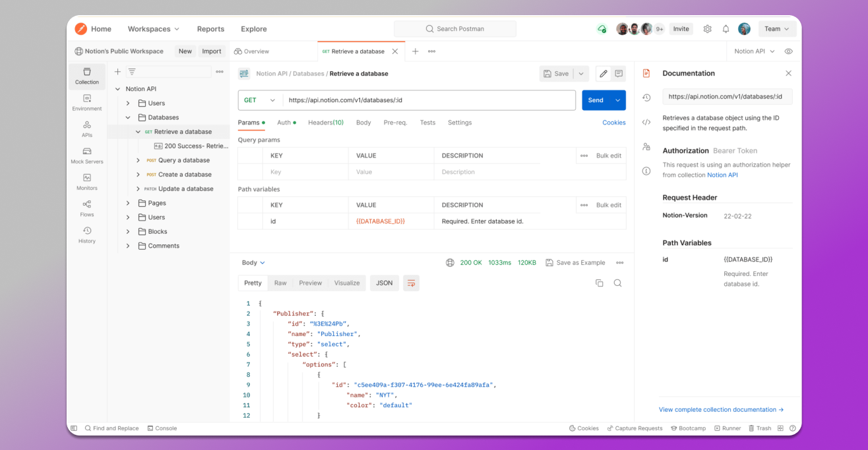The width and height of the screenshot is (868, 450).
Task: Toggle the environment quick look eye icon
Action: click(788, 51)
